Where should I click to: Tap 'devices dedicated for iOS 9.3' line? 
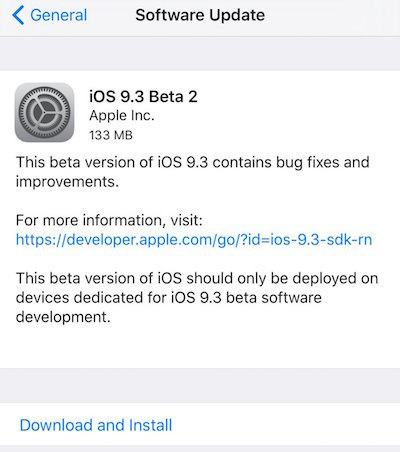(x=118, y=298)
